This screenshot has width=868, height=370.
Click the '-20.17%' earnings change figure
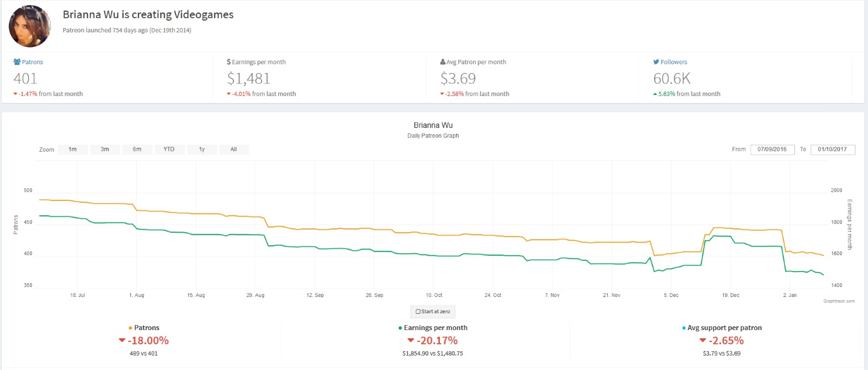point(437,341)
